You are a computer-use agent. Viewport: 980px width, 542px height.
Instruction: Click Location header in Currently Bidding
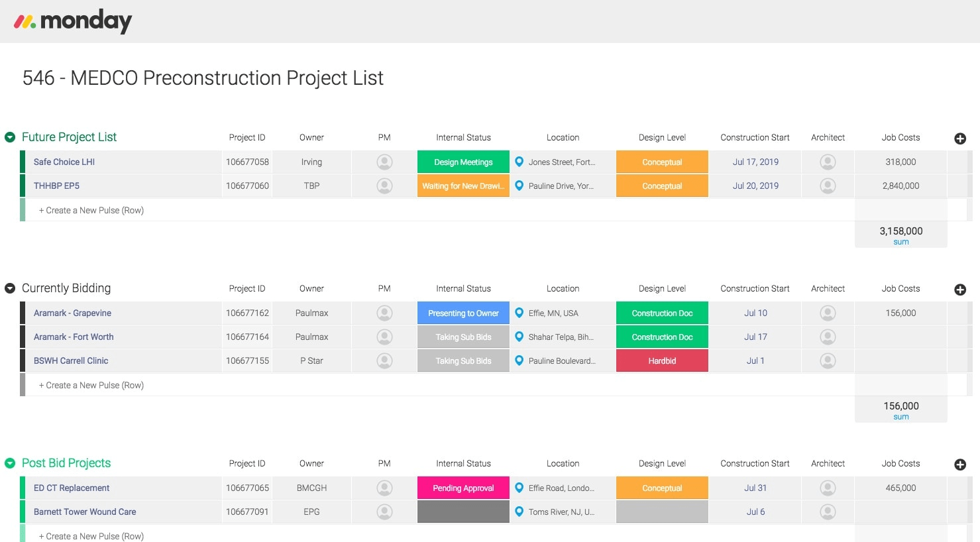(563, 288)
